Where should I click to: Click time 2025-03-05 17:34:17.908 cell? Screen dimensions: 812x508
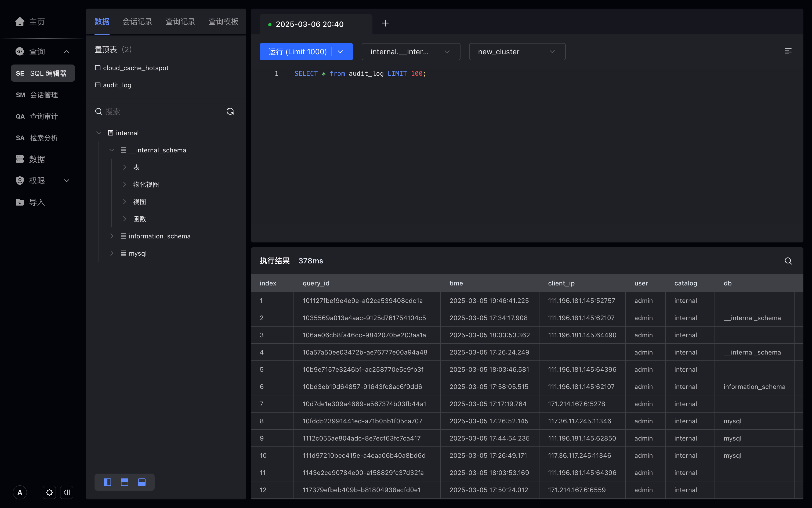488,318
